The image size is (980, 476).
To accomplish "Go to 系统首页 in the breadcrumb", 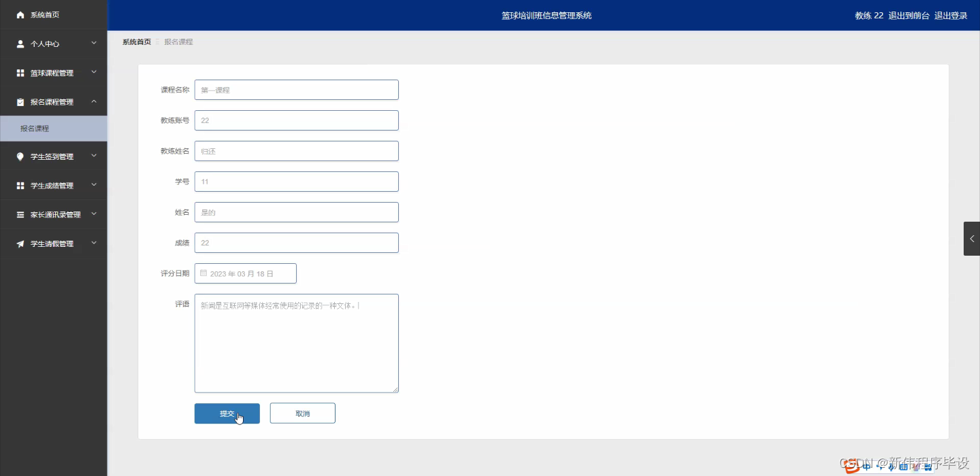I will point(137,42).
